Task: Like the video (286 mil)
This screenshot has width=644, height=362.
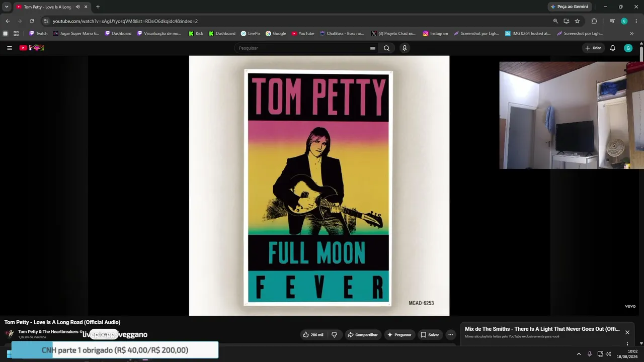Action: 313,335
